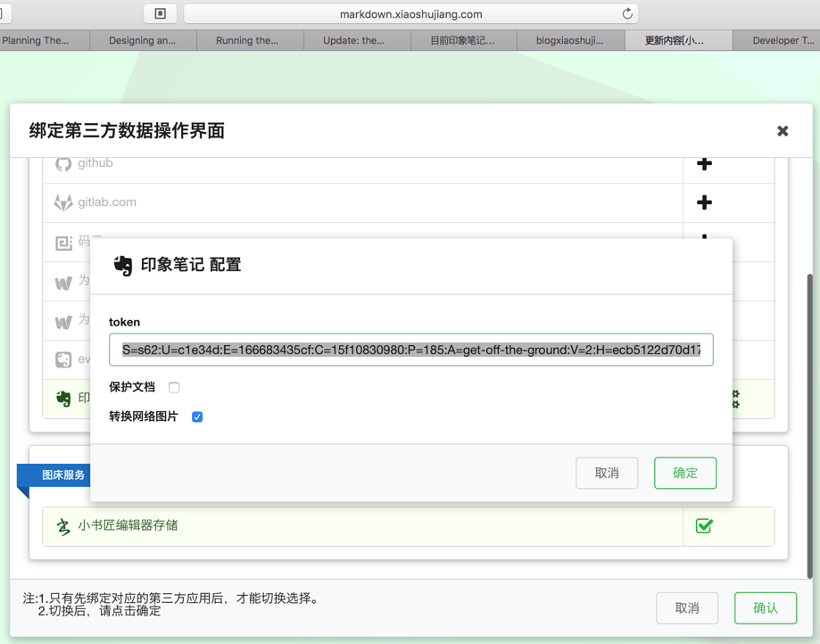This screenshot has height=644, width=820.
Task: Click the 确认 button at bottom
Action: click(766, 608)
